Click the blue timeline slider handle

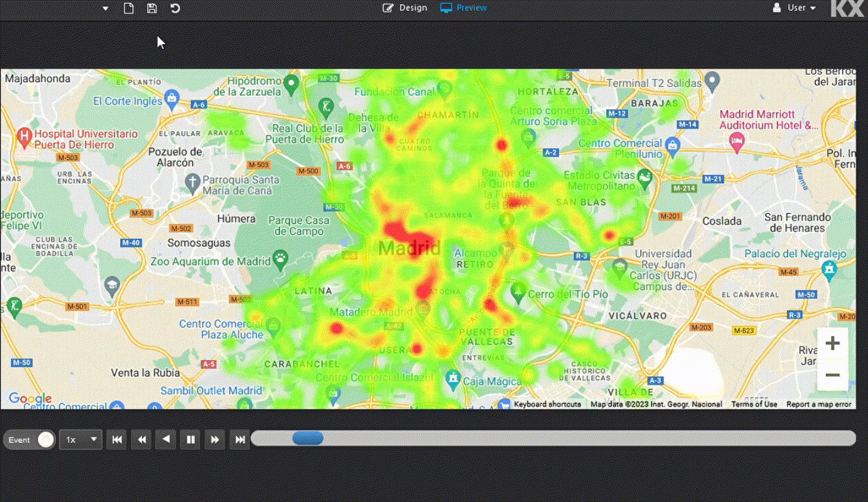(308, 439)
